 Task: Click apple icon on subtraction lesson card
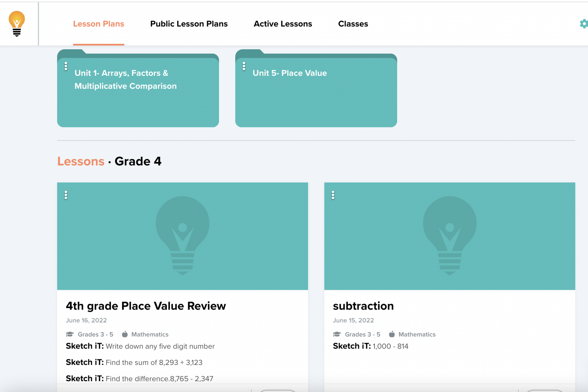point(392,334)
